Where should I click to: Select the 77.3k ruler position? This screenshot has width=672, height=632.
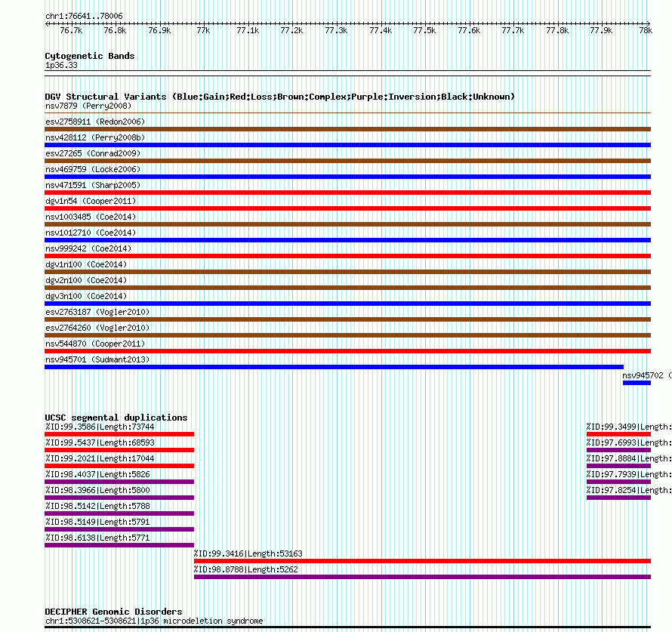pos(336,30)
